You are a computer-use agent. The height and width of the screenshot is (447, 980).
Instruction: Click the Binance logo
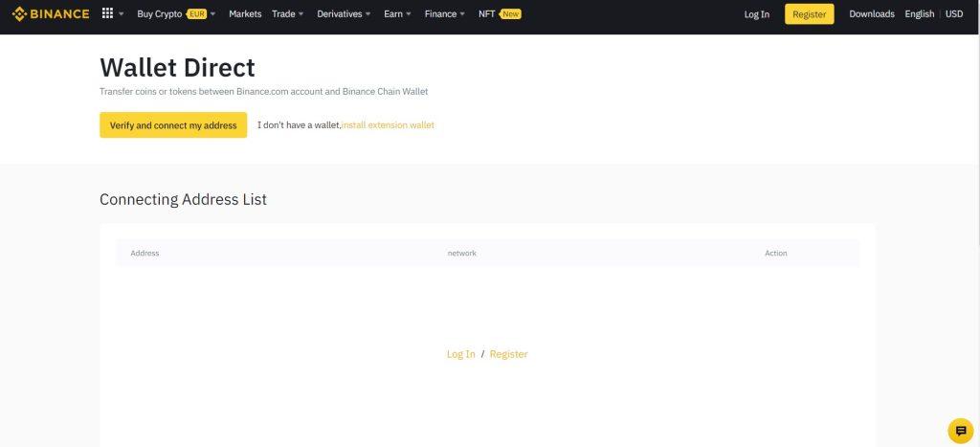click(x=51, y=13)
